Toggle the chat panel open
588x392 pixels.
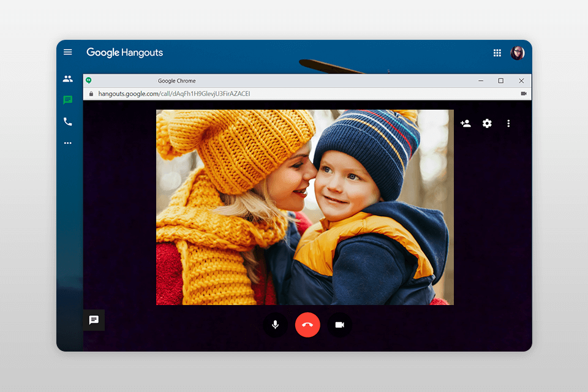point(94,320)
